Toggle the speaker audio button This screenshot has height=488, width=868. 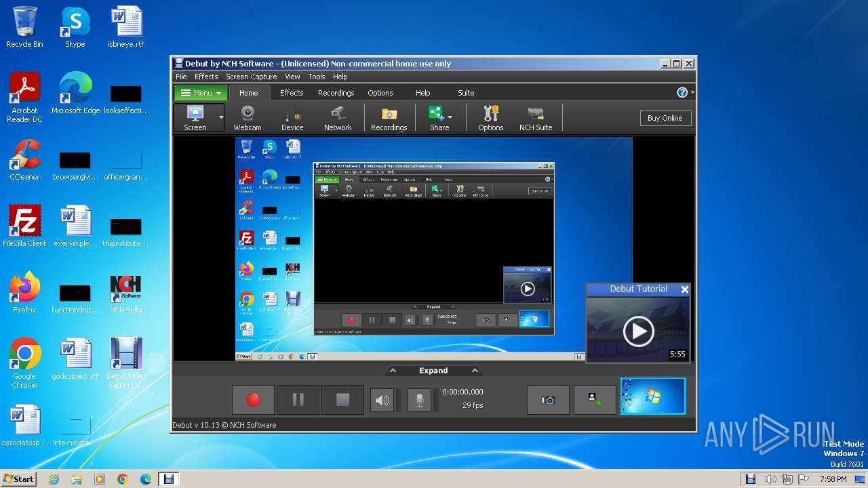pos(382,401)
